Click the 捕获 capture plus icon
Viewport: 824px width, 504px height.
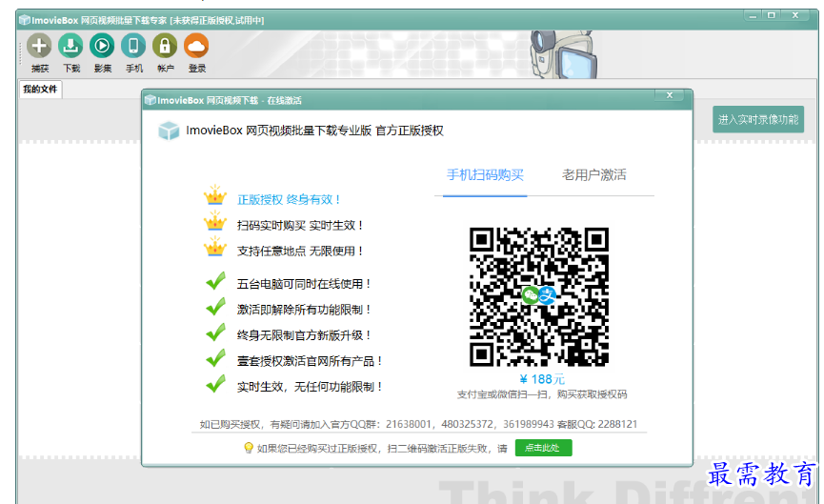(39, 46)
